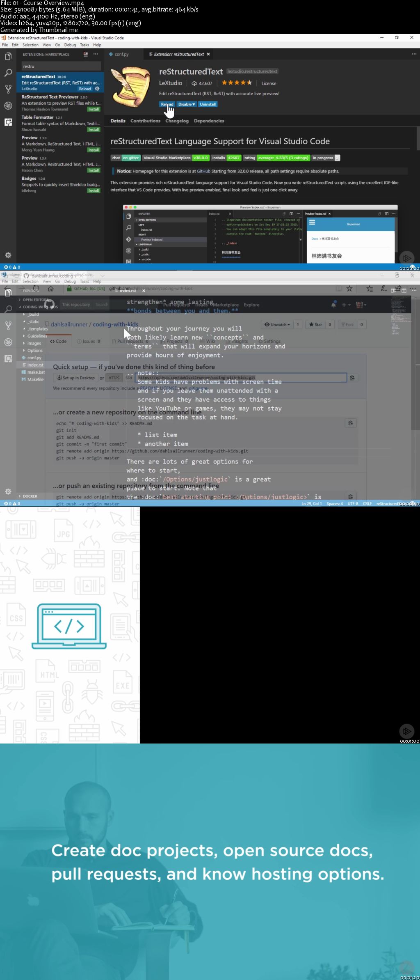This screenshot has width=420, height=980.
Task: Click the copy-to-clipboard icon beside the repository URL
Action: (352, 378)
